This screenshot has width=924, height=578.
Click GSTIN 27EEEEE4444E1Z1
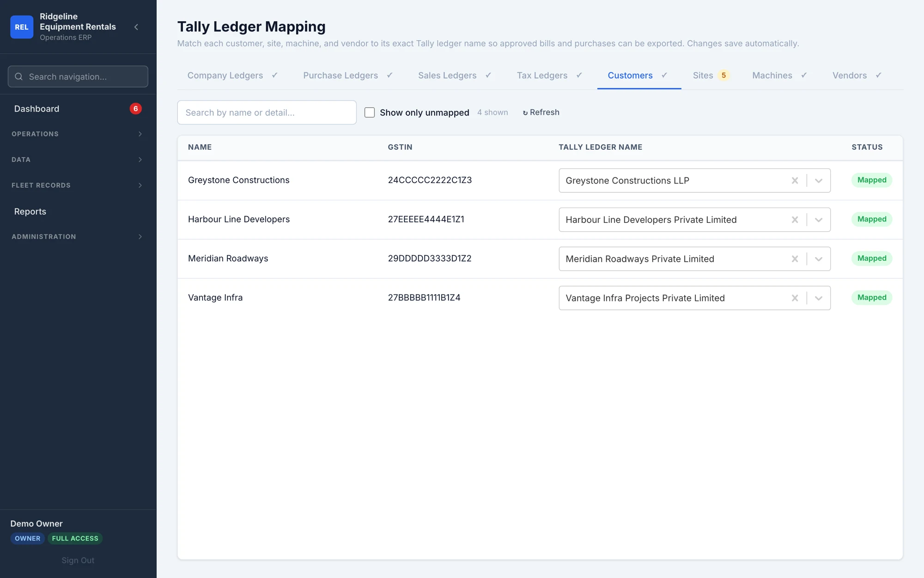click(x=426, y=219)
